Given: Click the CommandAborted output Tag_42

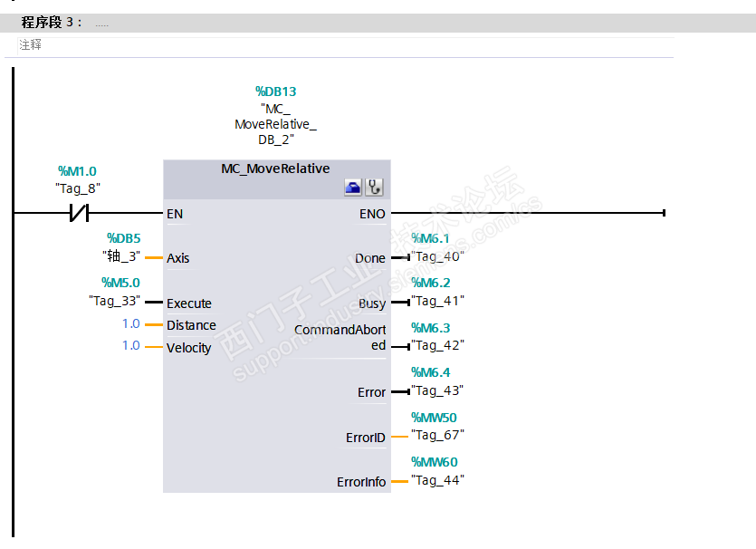Looking at the screenshot, I should tap(437, 345).
